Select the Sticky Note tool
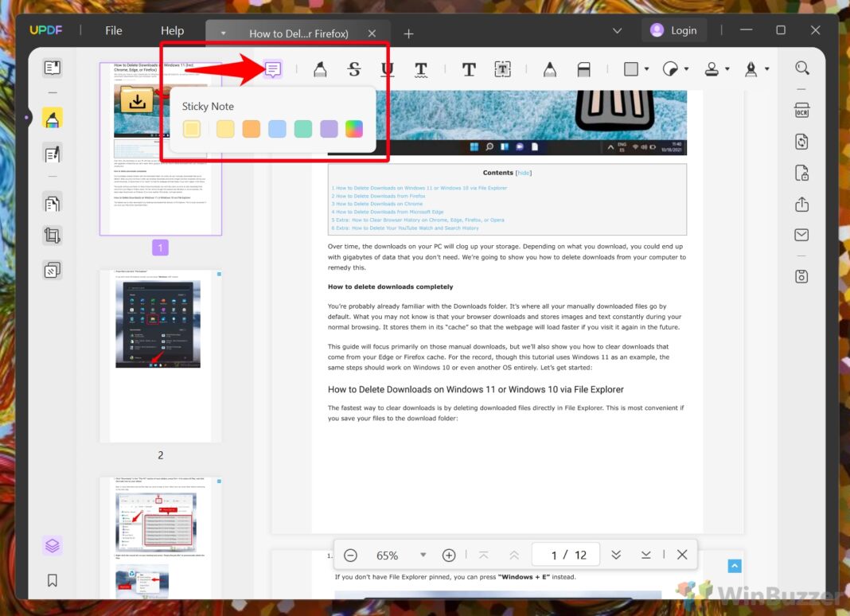850x616 pixels. pos(273,70)
